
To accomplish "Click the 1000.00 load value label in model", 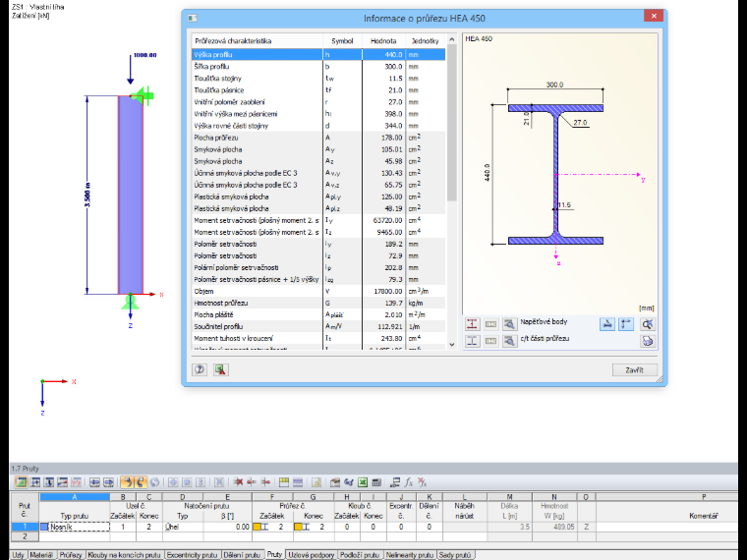I will (x=144, y=55).
